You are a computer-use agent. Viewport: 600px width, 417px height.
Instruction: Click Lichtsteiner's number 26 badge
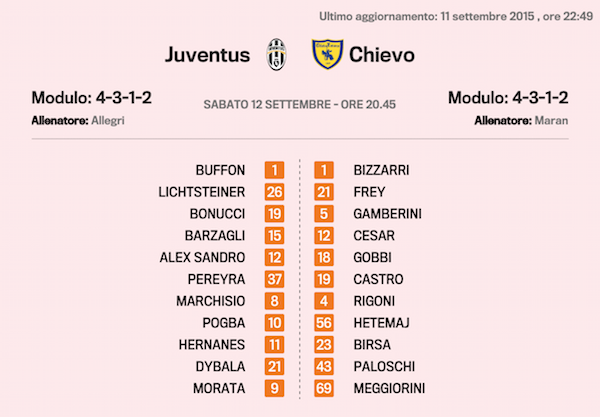click(x=275, y=192)
